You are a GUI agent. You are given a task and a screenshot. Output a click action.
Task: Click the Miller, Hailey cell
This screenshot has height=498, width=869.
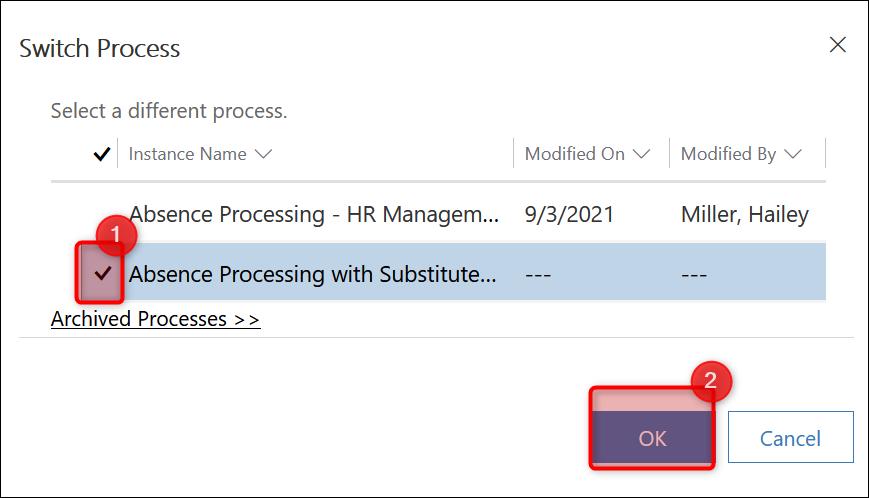(745, 214)
